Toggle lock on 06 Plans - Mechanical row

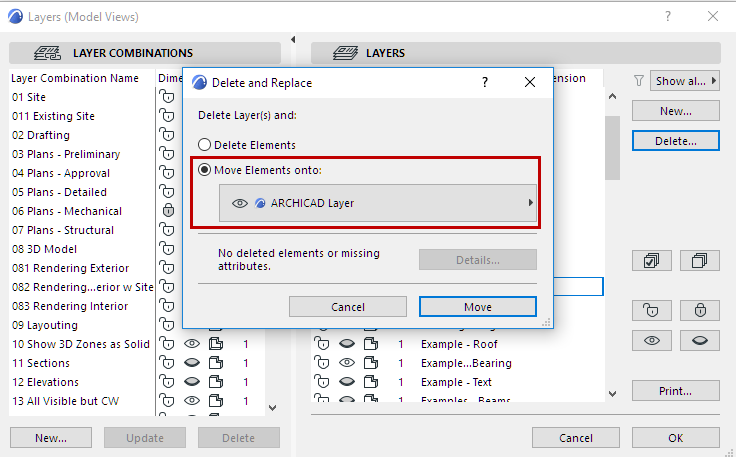(x=167, y=211)
